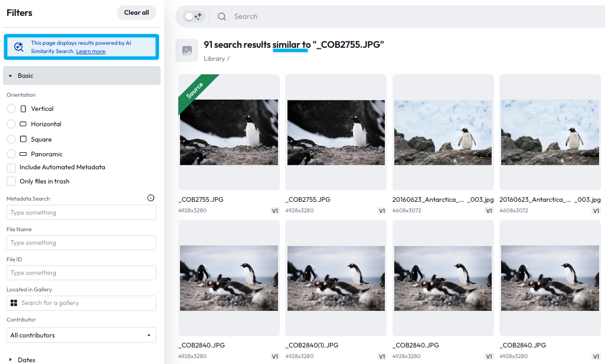Click the gallery grid icon in Located in Gallery

tap(14, 303)
